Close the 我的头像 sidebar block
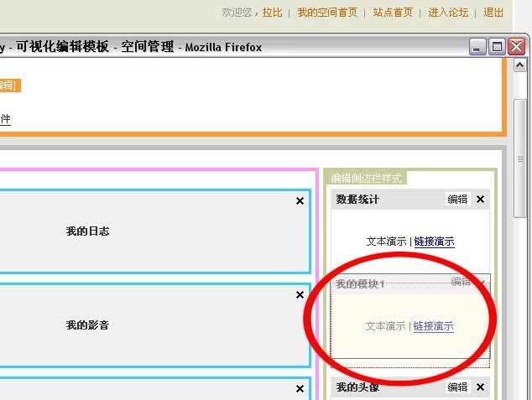The width and height of the screenshot is (532, 400). pyautogui.click(x=480, y=387)
